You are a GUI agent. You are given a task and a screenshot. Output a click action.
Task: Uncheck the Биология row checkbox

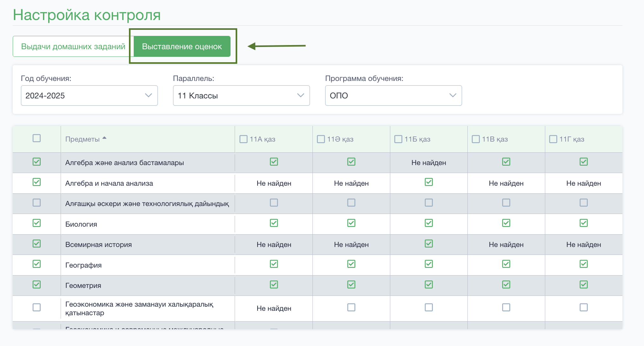tap(37, 223)
